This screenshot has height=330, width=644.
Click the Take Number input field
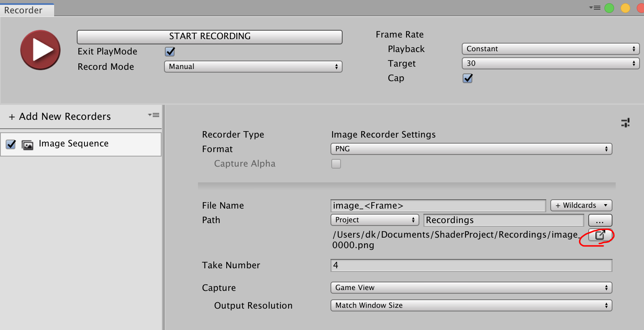pyautogui.click(x=471, y=265)
